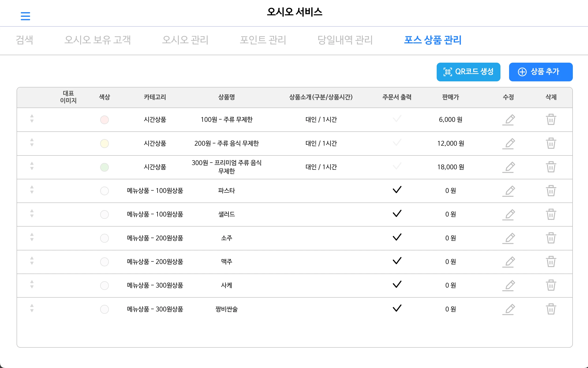
Task: Click edit pencil for 사케 row
Action: coord(508,285)
